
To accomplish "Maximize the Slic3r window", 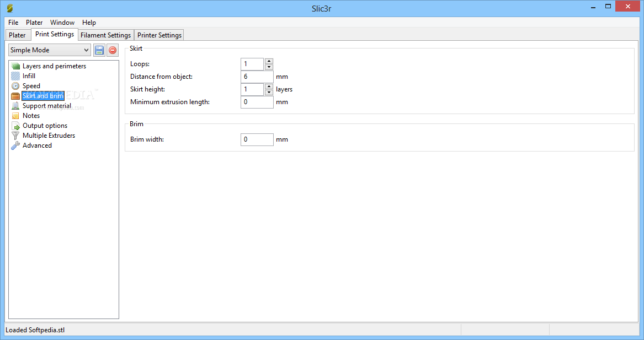I will point(608,6).
